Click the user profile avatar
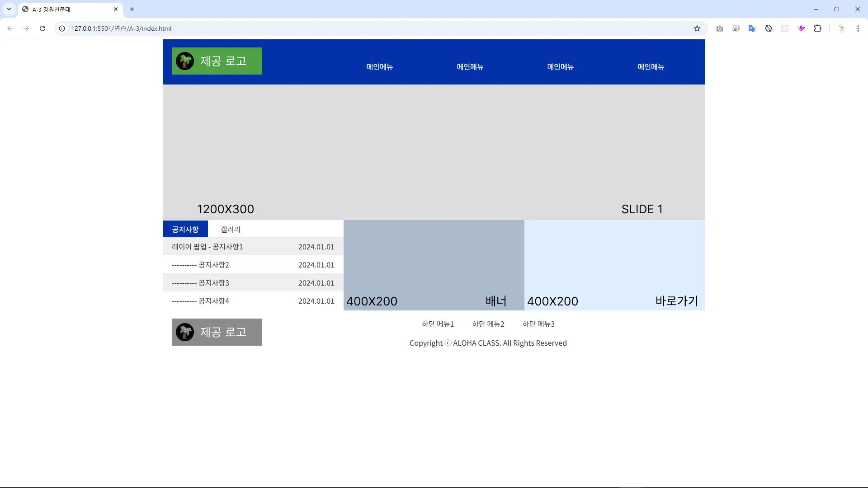 point(841,28)
